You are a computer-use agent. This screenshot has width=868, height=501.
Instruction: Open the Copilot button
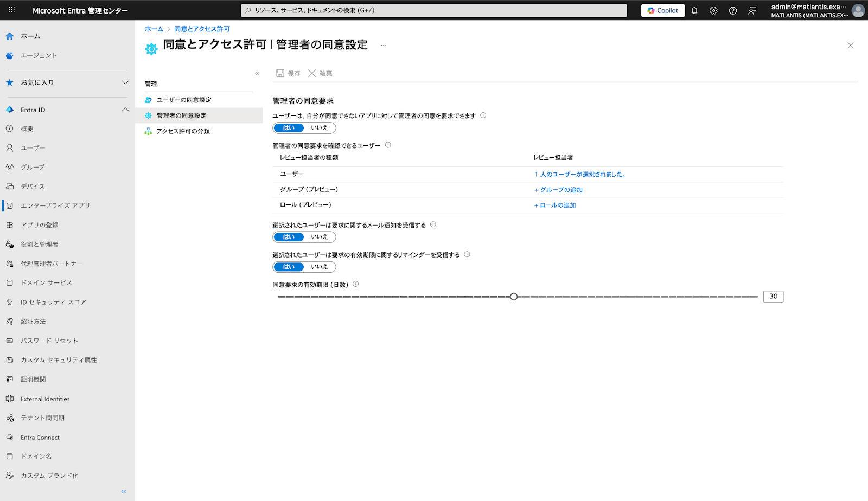(662, 11)
